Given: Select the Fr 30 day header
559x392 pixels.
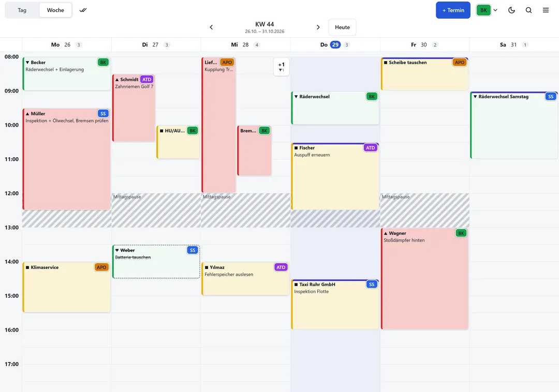Looking at the screenshot, I should (424, 44).
